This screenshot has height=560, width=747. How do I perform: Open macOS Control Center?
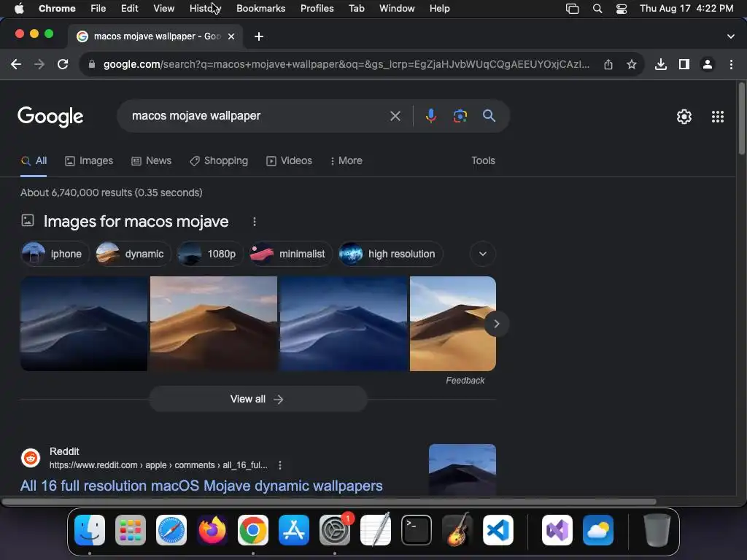pos(622,9)
